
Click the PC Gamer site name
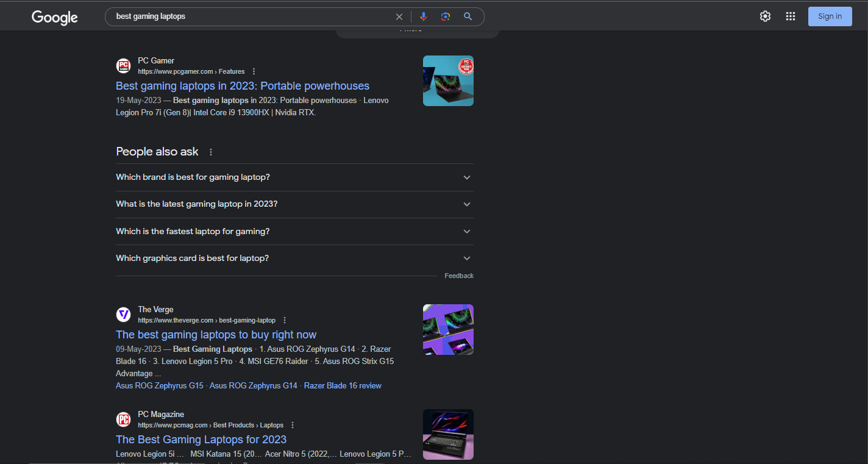pyautogui.click(x=156, y=61)
